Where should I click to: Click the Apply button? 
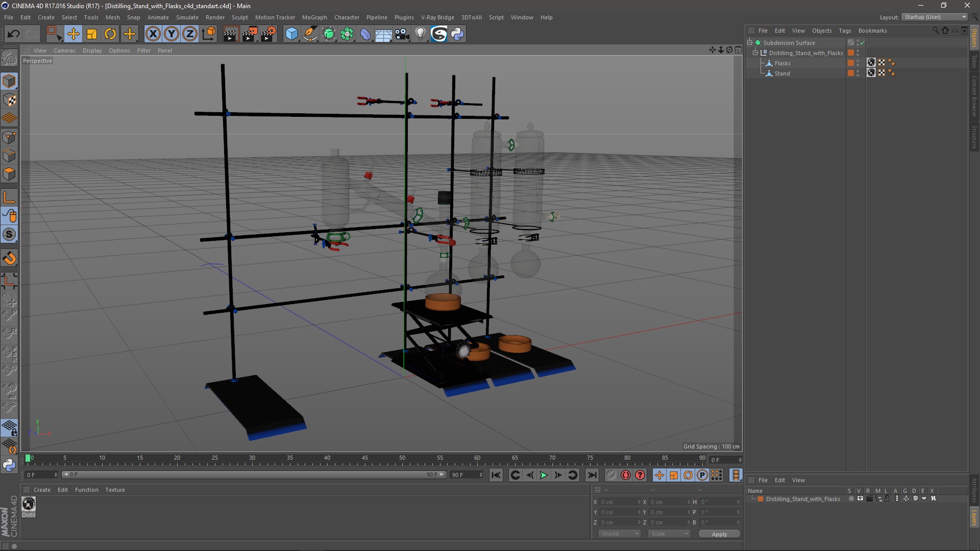[719, 534]
